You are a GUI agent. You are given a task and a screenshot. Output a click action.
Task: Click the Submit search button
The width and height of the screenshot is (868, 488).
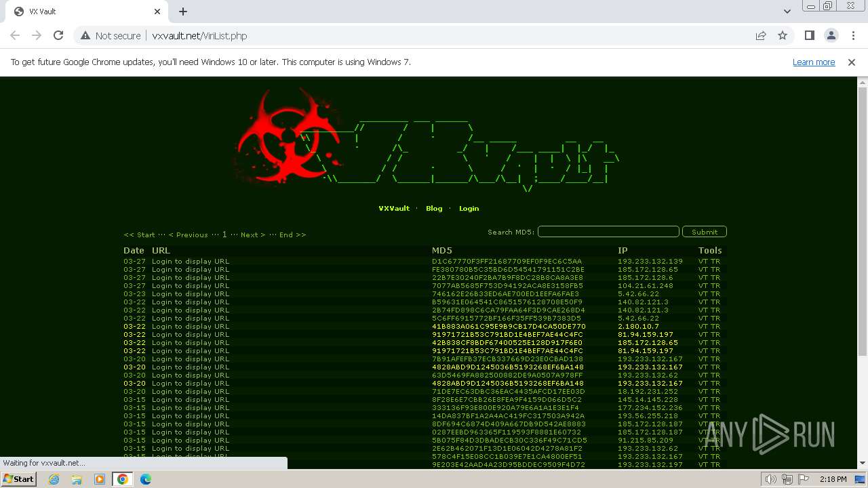pyautogui.click(x=705, y=232)
